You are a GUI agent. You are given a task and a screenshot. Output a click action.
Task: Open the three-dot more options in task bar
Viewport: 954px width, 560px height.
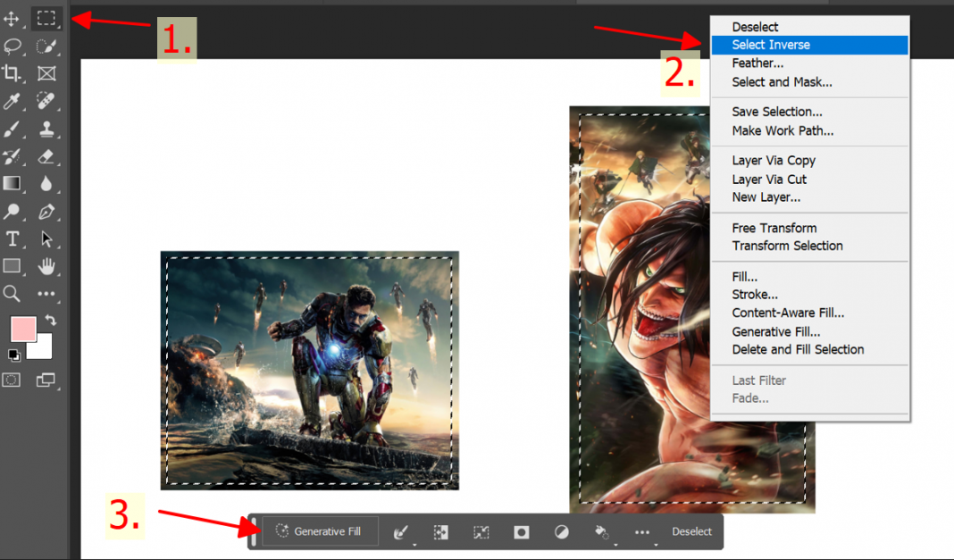pyautogui.click(x=642, y=531)
